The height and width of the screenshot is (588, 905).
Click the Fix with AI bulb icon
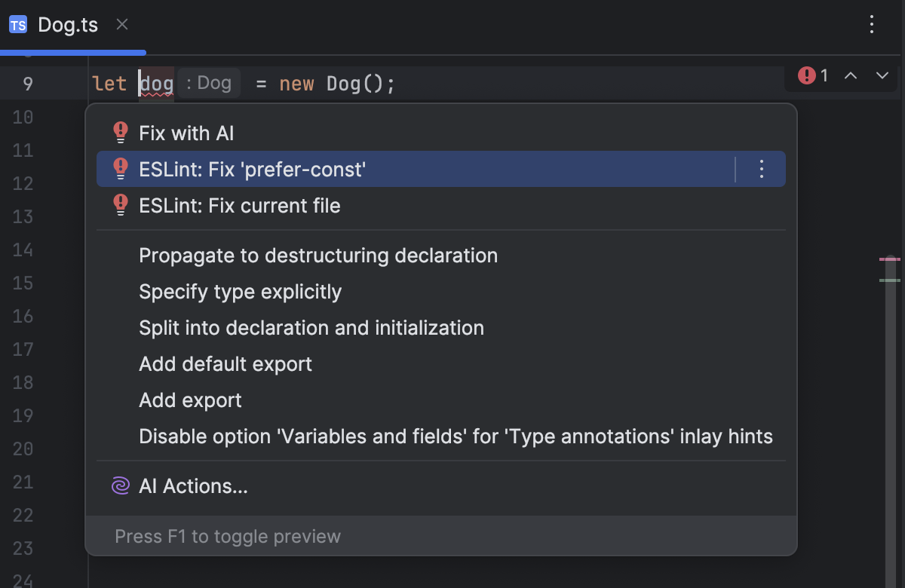(x=121, y=133)
